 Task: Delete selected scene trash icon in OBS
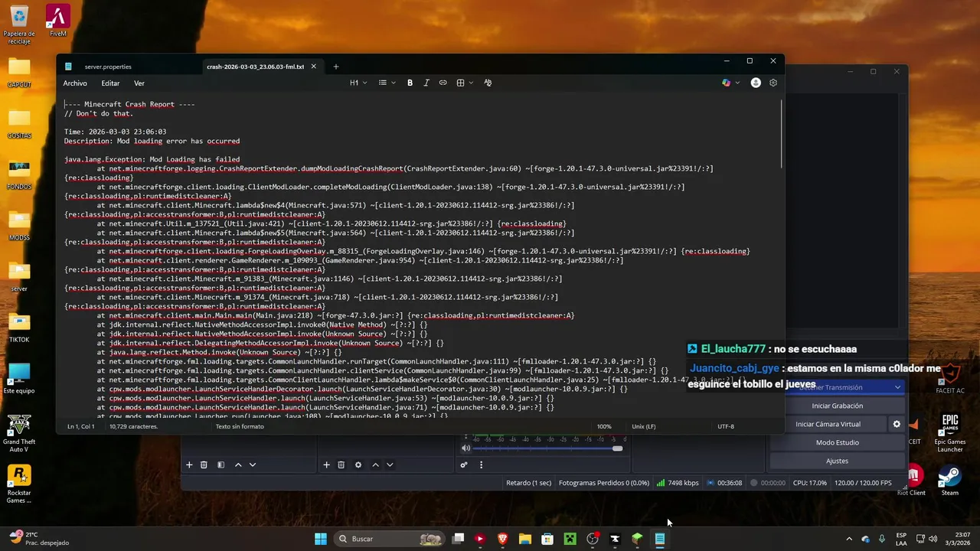tap(204, 465)
